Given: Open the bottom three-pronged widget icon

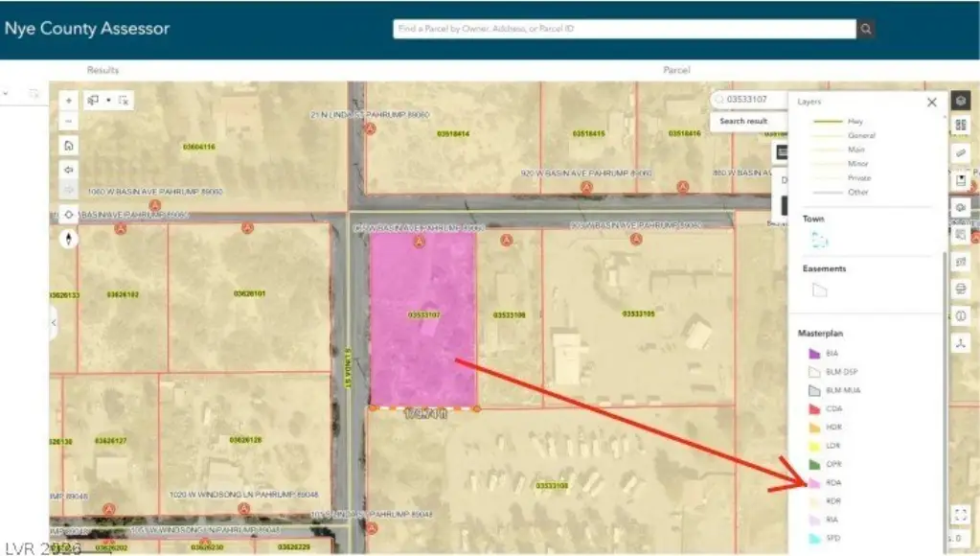Looking at the screenshot, I should 961,343.
